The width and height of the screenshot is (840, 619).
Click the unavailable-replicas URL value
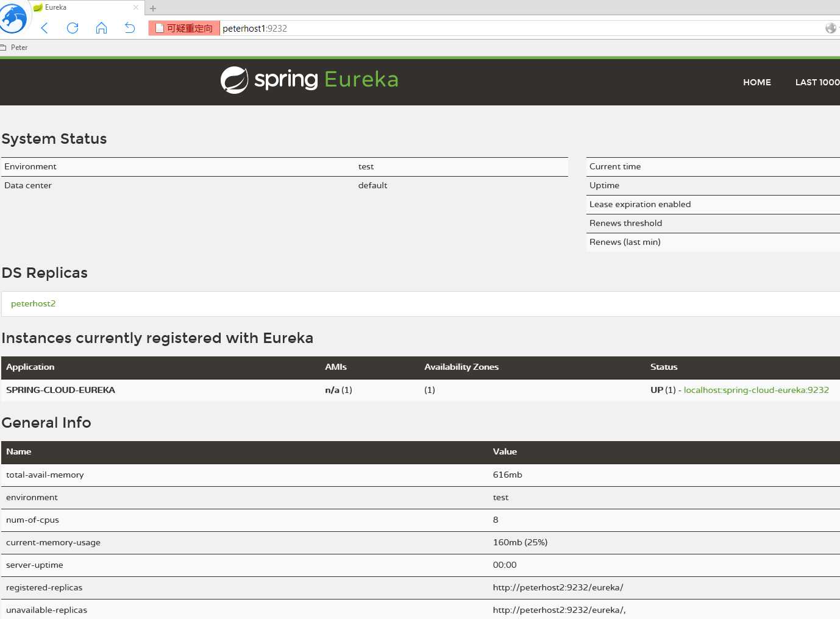(559, 610)
